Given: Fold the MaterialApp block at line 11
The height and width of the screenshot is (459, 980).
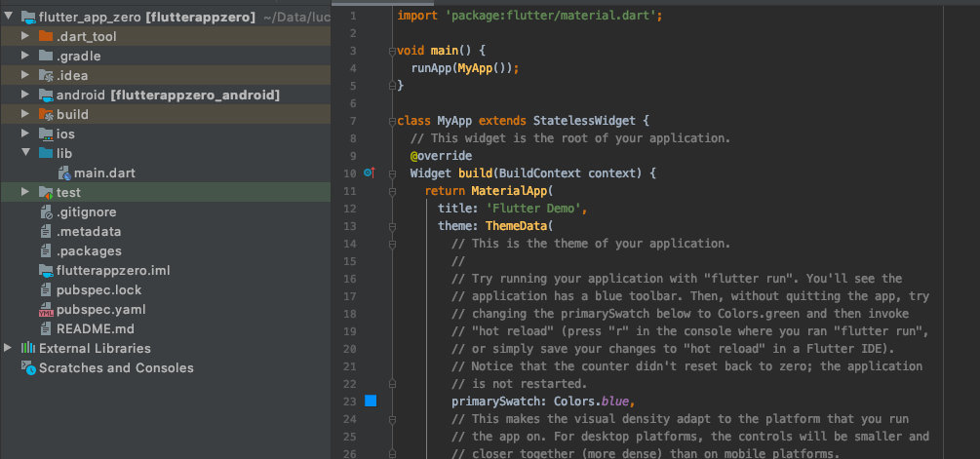Looking at the screenshot, I should click(392, 190).
